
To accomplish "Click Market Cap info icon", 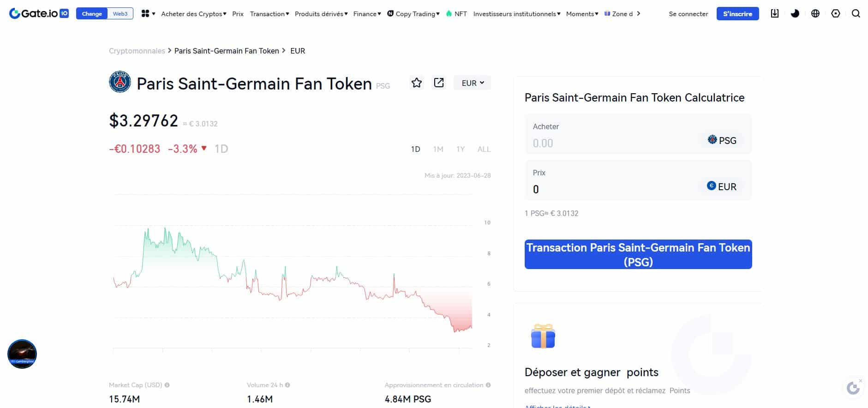I will 167,385.
